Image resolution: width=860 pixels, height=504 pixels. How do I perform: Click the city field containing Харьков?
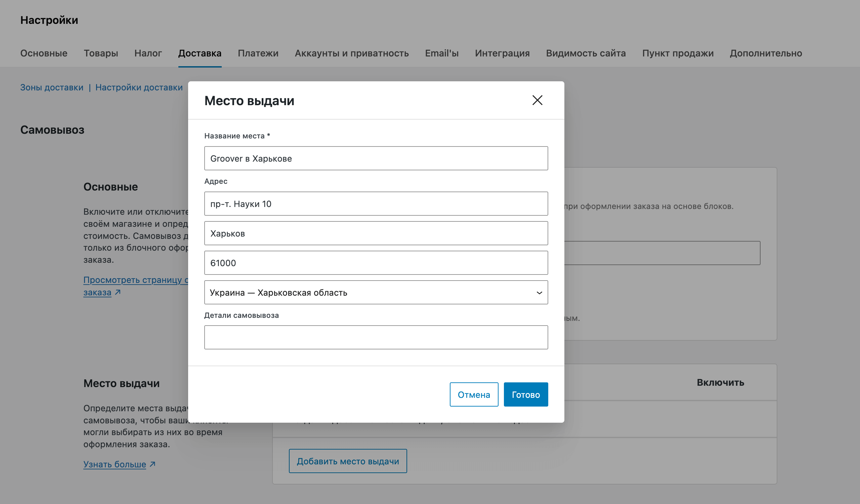pos(376,234)
